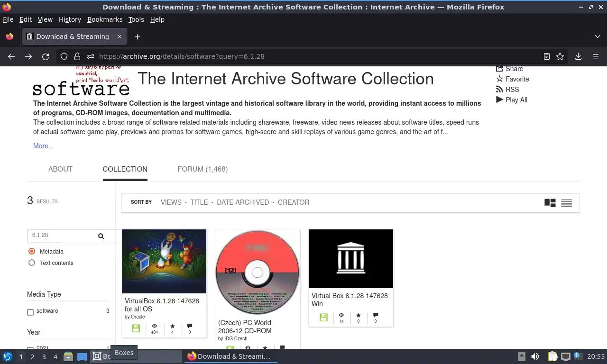This screenshot has width=607, height=364.
Task: Sort results by VIEWS
Action: pos(171,202)
